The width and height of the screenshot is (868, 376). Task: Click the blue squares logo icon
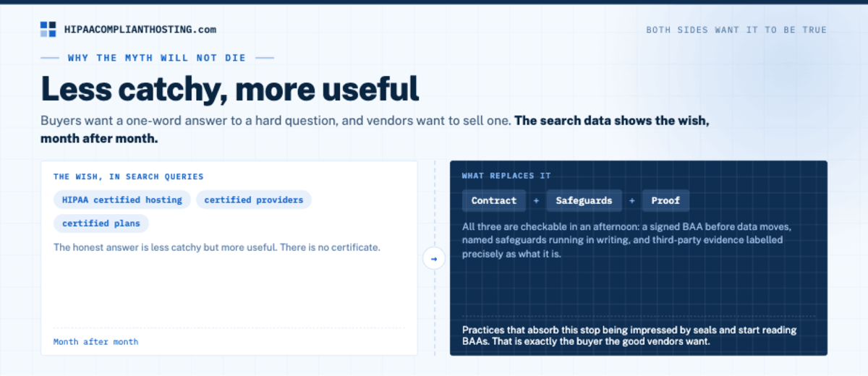coord(48,30)
